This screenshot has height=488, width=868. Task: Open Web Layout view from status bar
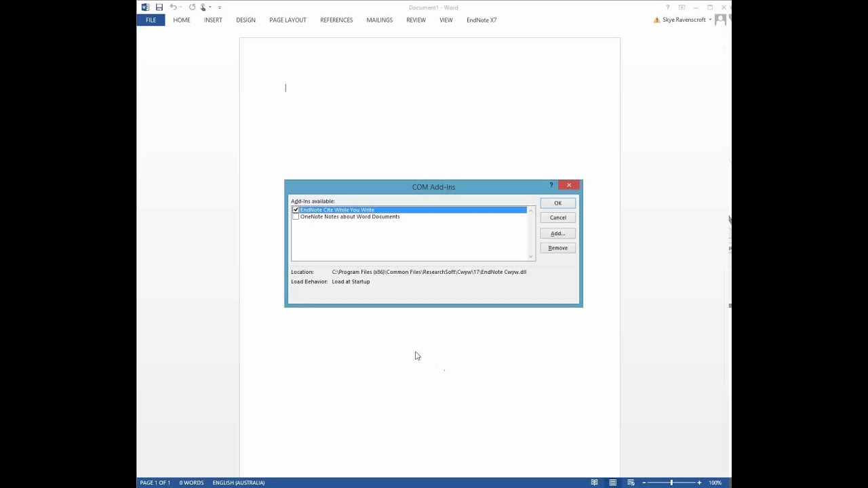click(x=631, y=482)
